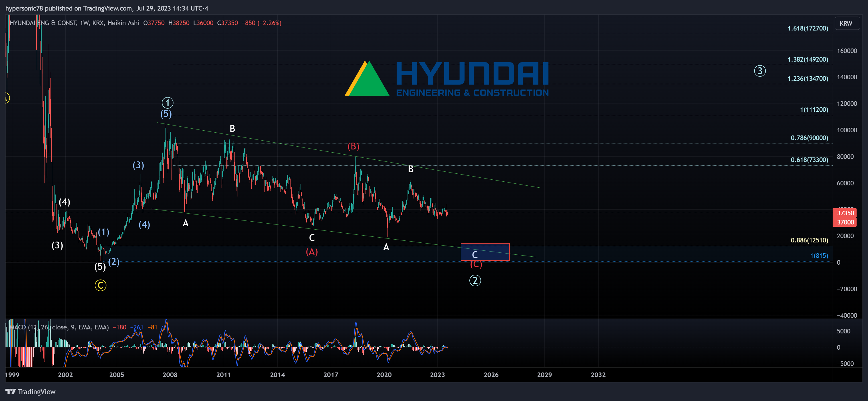Click the 0.786(90000) Fibonacci level label
Screen dimensions: 868x401
pos(810,138)
